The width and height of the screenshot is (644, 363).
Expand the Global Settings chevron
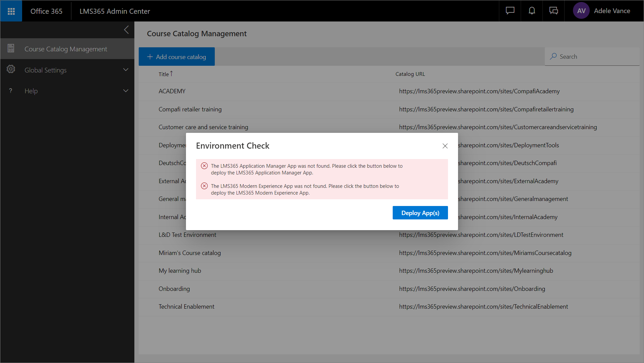tap(126, 70)
